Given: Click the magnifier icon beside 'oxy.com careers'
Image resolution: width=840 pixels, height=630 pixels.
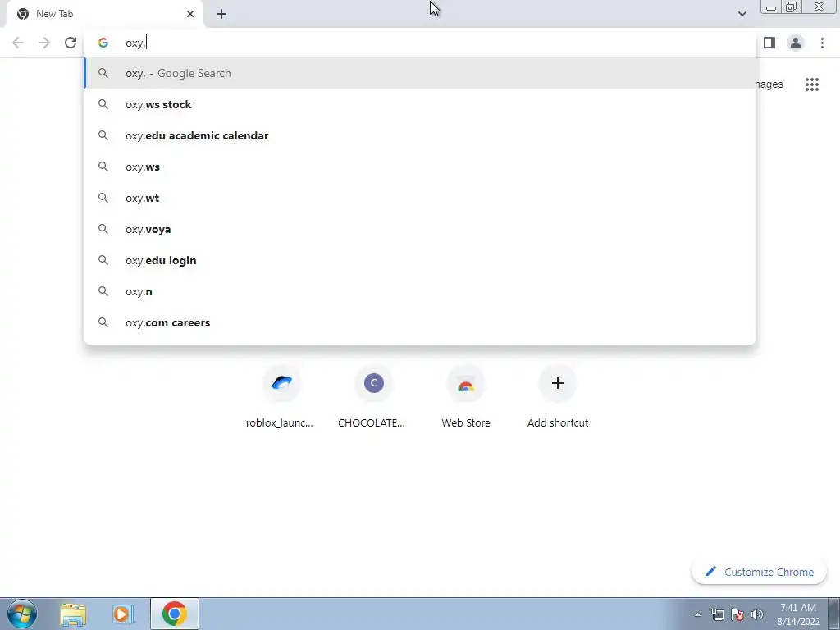Looking at the screenshot, I should tap(103, 322).
